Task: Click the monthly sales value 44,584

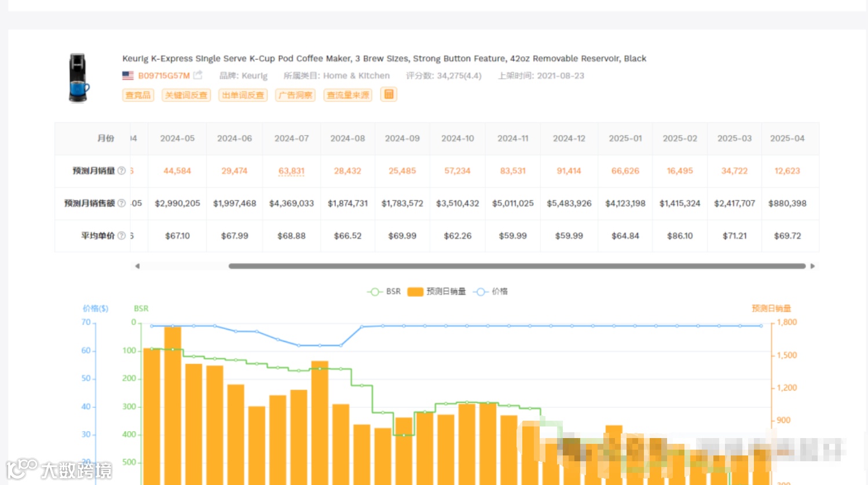Action: tap(177, 171)
